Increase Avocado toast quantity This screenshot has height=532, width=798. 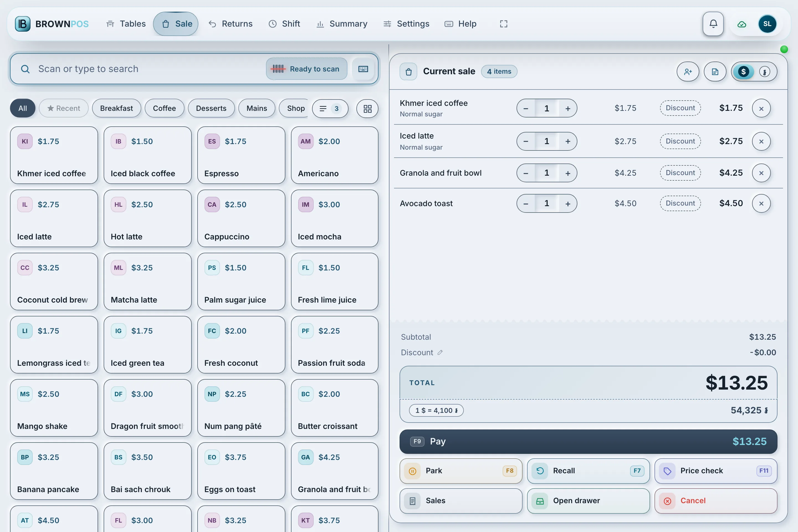[568, 204]
